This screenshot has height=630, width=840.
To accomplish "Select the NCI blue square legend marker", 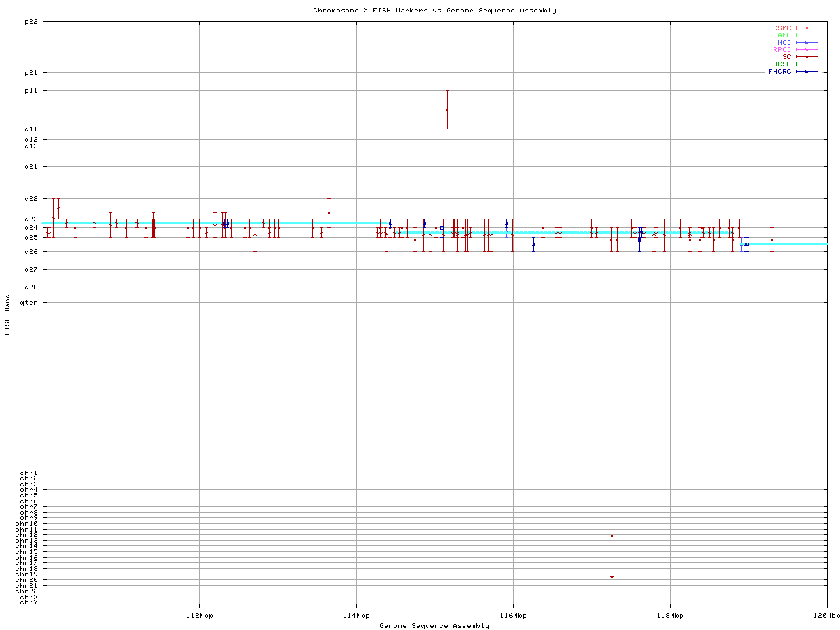I will pyautogui.click(x=807, y=43).
